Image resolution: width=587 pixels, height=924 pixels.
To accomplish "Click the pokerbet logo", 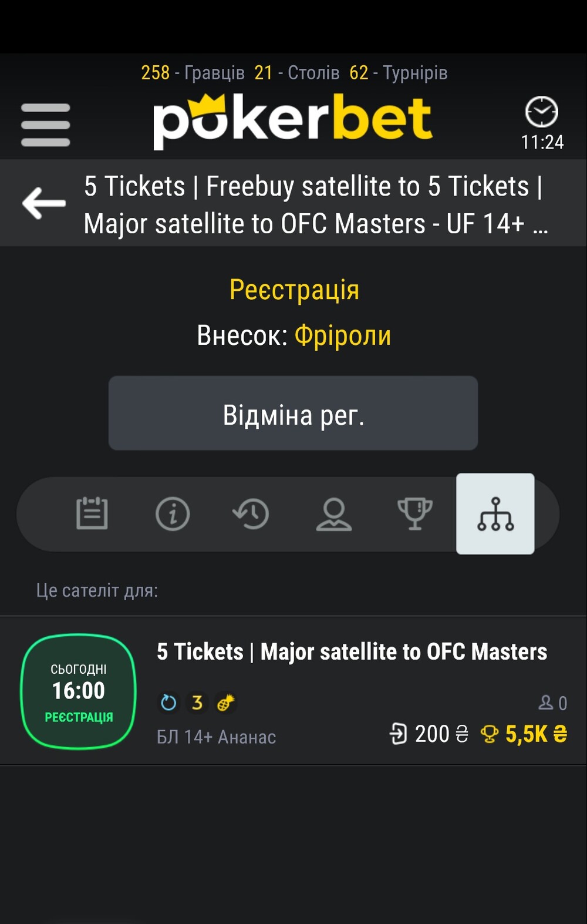I will 292,121.
